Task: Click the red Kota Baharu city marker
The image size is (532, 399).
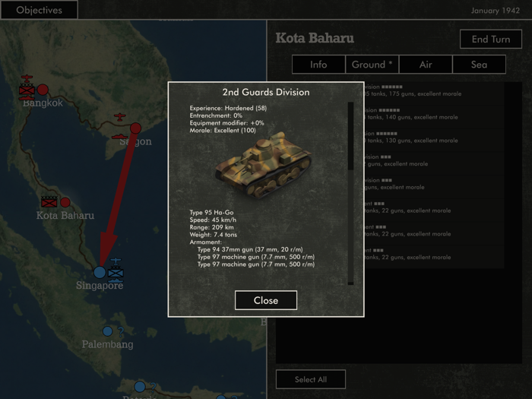Action: pos(65,203)
